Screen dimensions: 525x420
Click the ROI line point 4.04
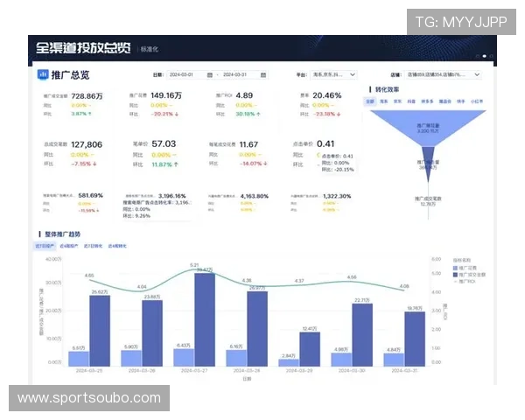point(142,290)
